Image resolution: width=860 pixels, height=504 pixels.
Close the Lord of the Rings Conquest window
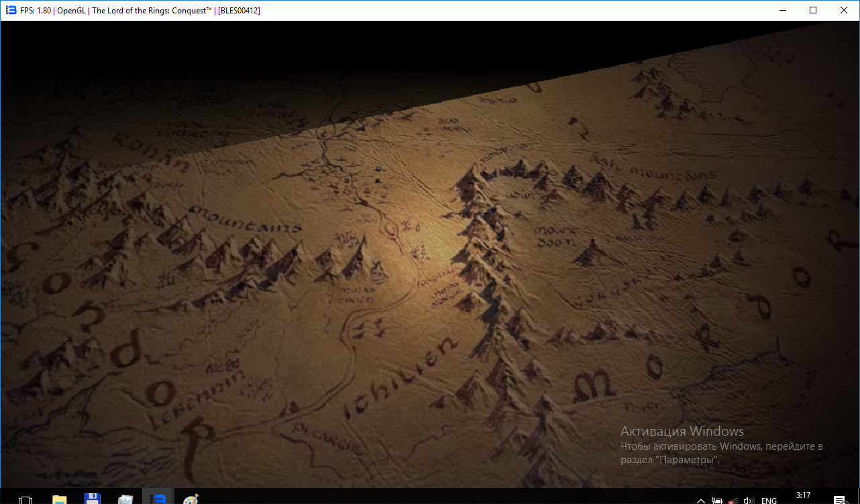(844, 10)
